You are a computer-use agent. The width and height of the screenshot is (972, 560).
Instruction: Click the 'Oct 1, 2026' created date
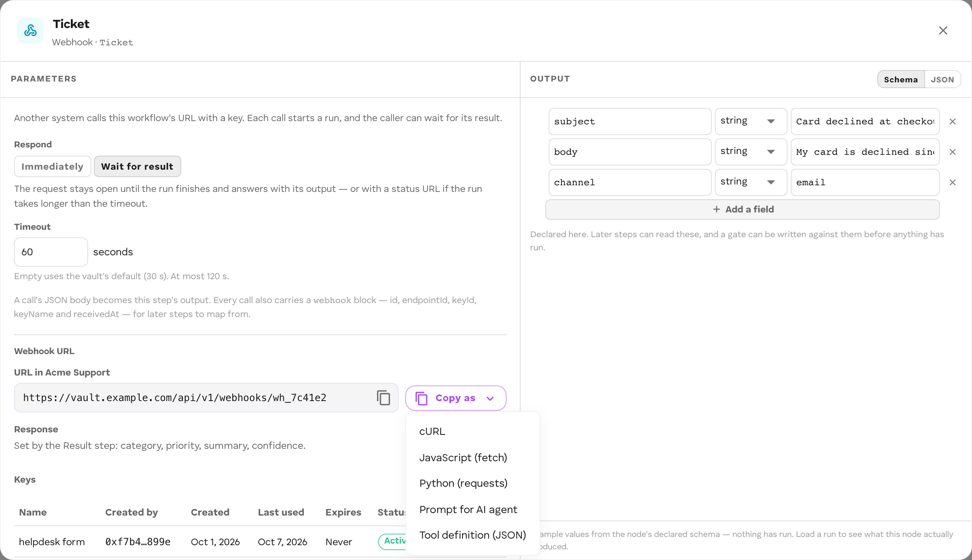[x=215, y=542]
